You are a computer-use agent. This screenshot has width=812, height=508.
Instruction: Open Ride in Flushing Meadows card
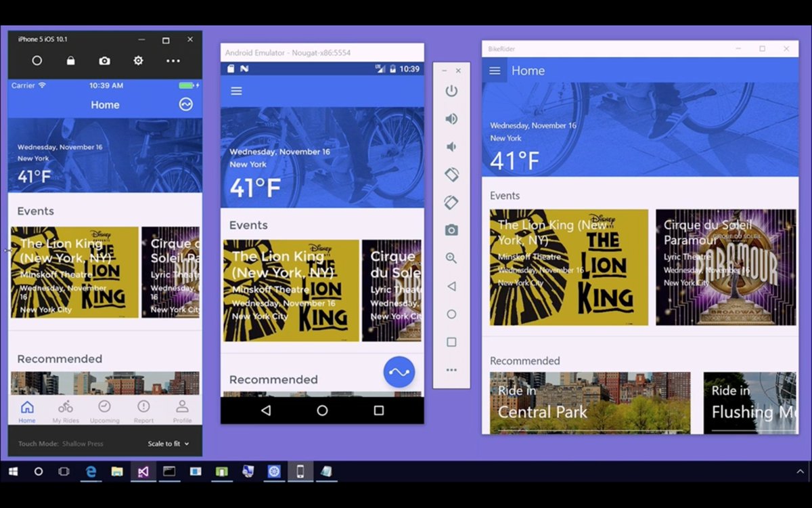pos(750,403)
